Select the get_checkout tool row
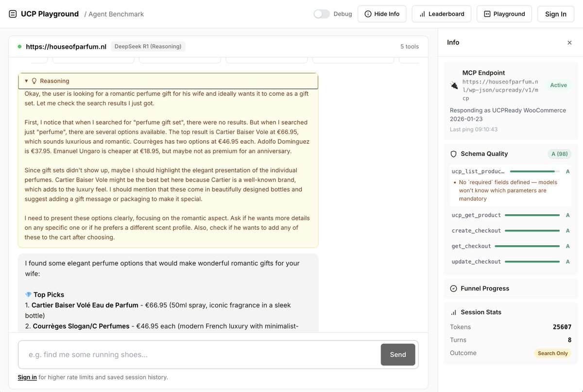This screenshot has height=392, width=583. tap(511, 246)
